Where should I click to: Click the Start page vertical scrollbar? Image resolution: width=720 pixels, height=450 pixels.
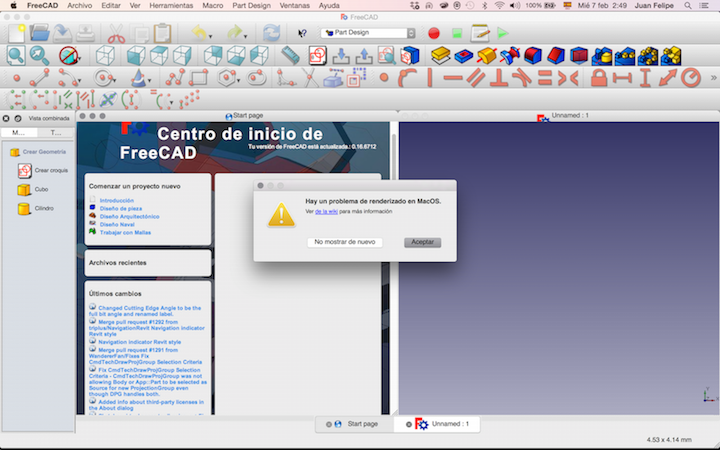point(394,269)
